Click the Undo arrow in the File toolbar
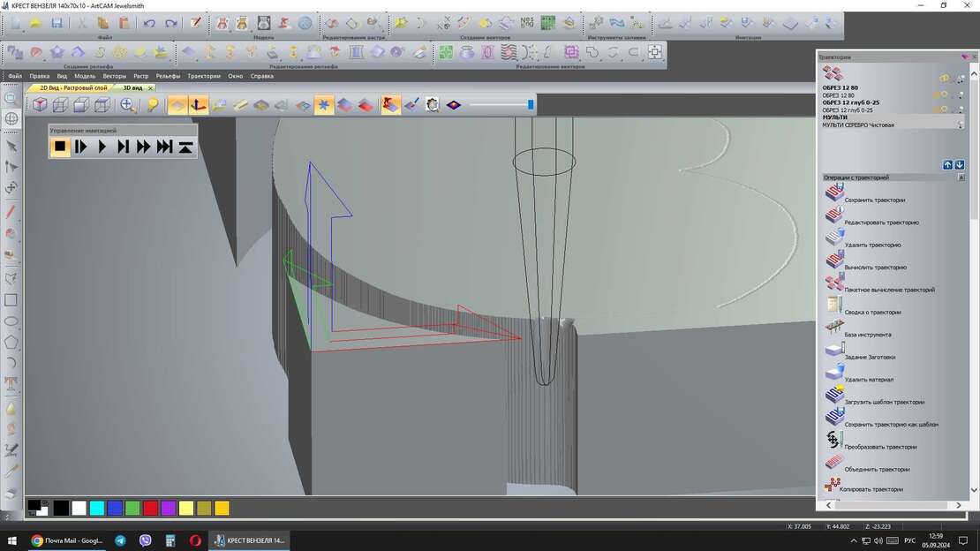The width and height of the screenshot is (980, 551). (x=149, y=23)
